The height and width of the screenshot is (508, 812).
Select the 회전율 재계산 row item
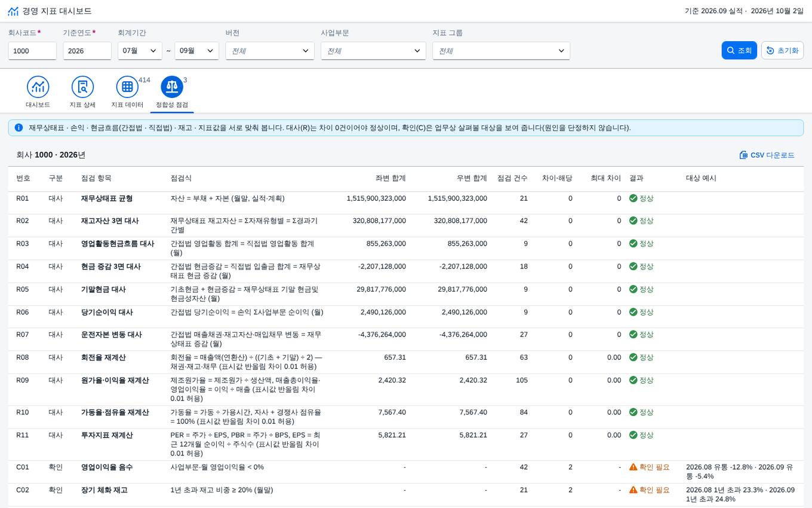103,357
